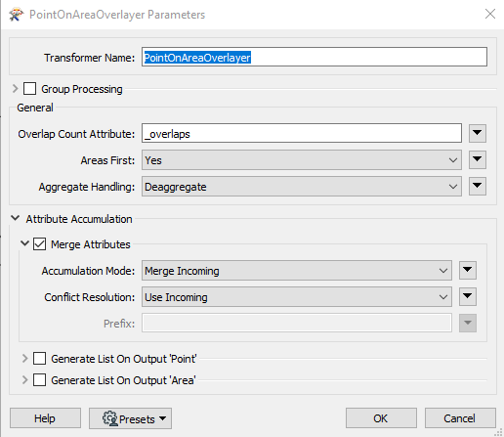Click the FME icon in the title bar
The image size is (504, 437).
[16, 15]
